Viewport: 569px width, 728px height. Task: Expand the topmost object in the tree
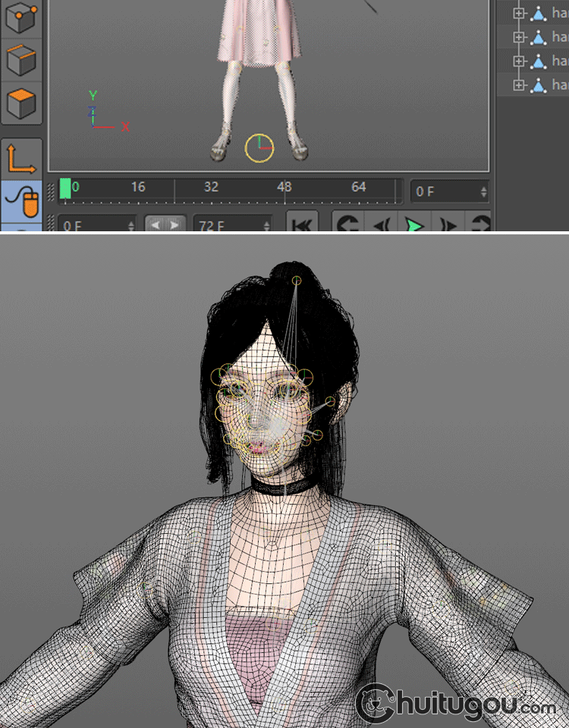coord(519,13)
